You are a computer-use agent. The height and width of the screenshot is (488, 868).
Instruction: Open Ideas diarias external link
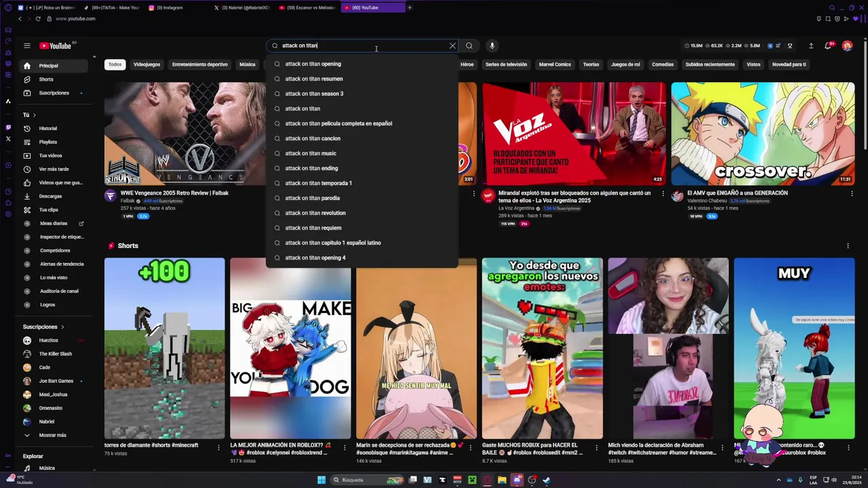54,223
